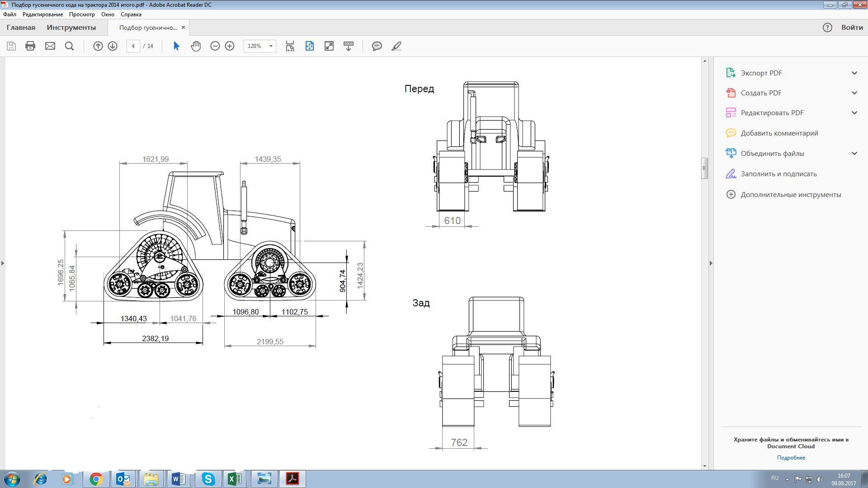Toggle full screen mode icon
Image resolution: width=868 pixels, height=488 pixels.
[329, 46]
